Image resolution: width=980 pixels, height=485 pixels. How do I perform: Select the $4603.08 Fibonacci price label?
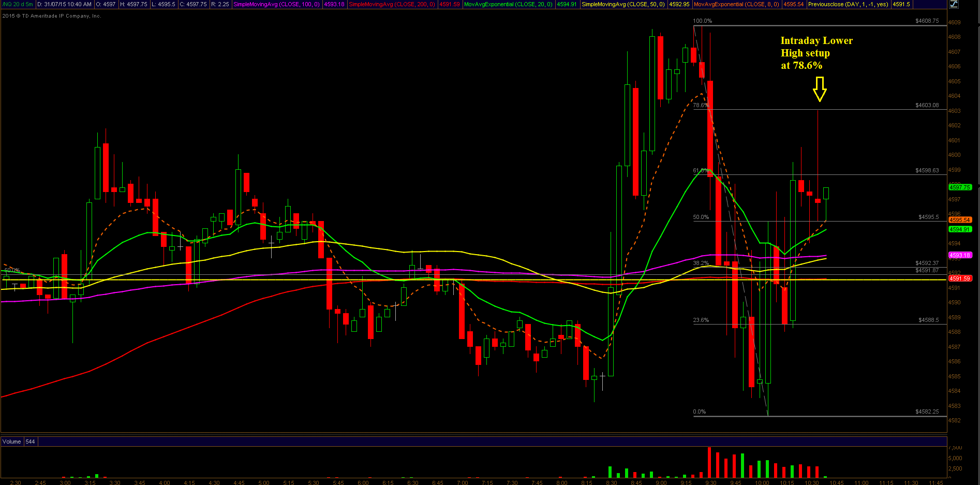927,105
